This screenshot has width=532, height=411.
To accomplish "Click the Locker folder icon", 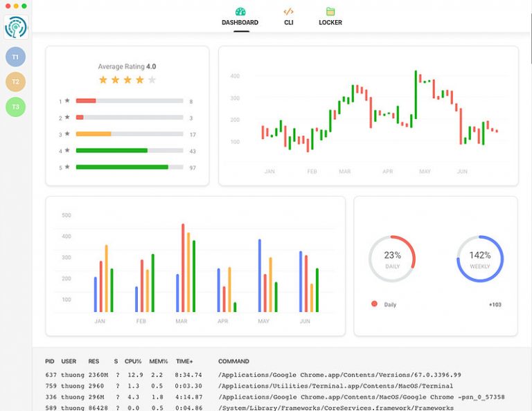I will coord(330,12).
